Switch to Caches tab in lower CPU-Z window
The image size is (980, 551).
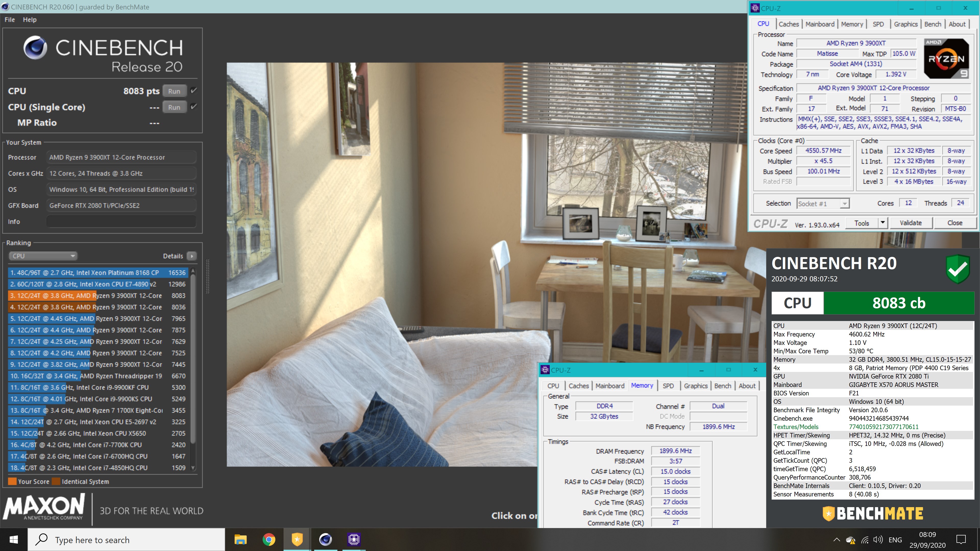point(579,386)
